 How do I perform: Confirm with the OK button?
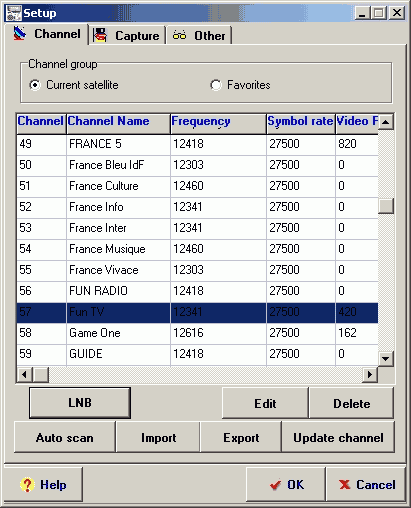[x=286, y=484]
